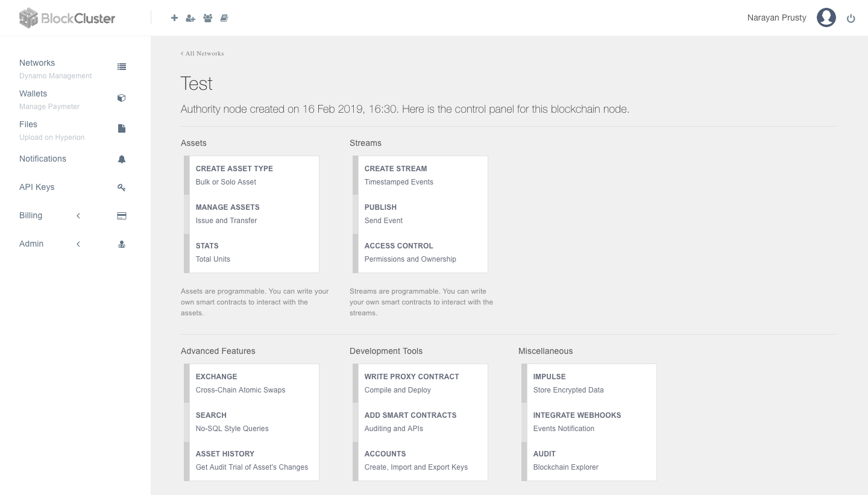Go back to All Networks
Viewport: 868px width, 495px height.
[202, 53]
